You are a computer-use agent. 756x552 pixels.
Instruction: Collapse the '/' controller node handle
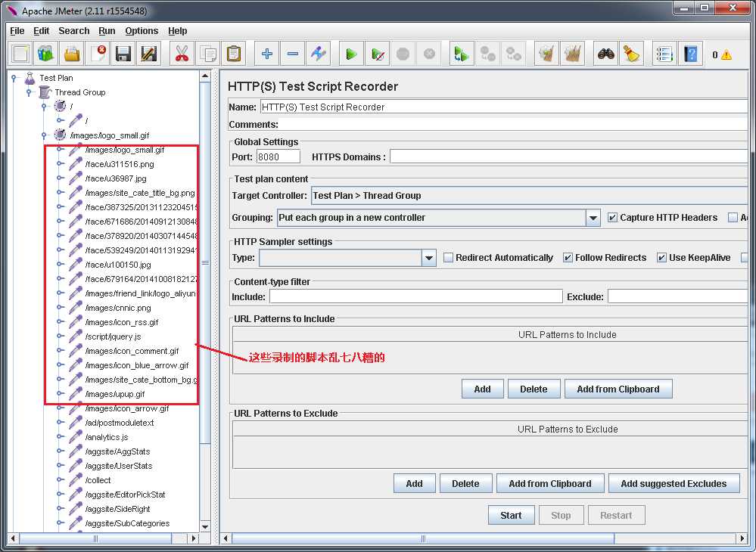(44, 106)
